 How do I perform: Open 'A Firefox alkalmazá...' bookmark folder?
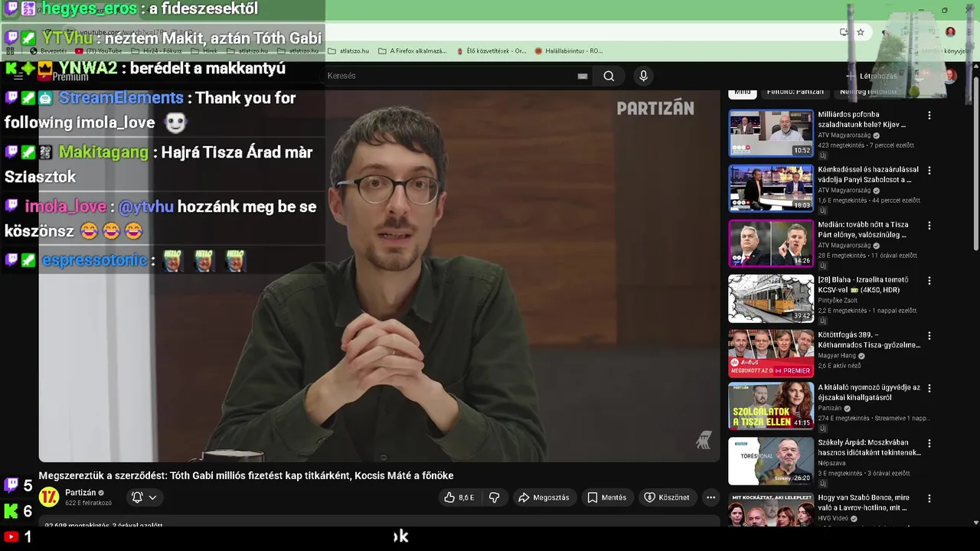click(x=412, y=51)
